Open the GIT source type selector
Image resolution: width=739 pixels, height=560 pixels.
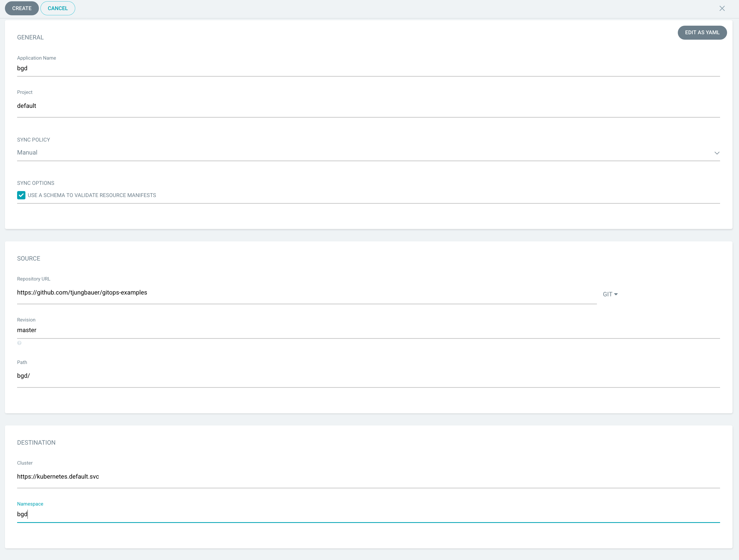(610, 294)
